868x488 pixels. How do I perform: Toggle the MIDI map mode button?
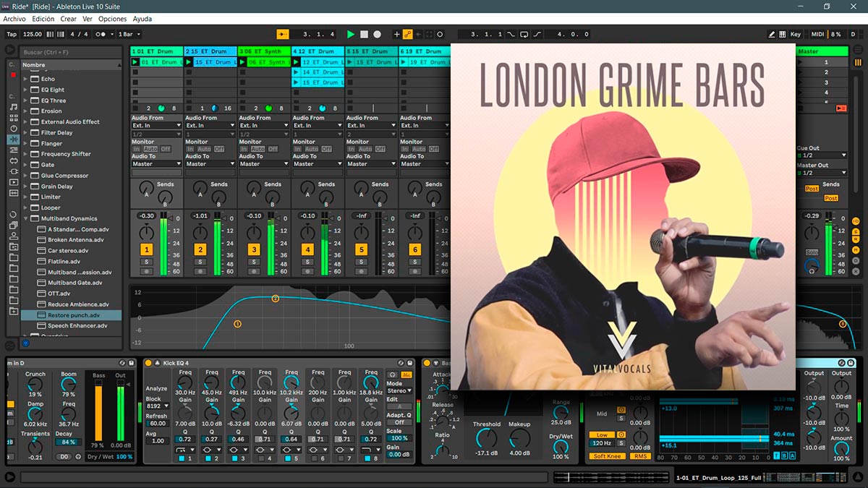click(x=817, y=34)
